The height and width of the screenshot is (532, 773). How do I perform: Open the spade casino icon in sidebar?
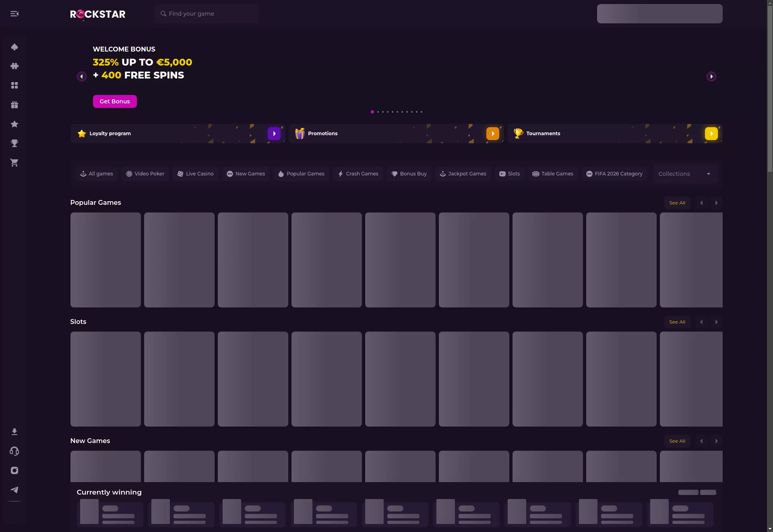pos(14,47)
